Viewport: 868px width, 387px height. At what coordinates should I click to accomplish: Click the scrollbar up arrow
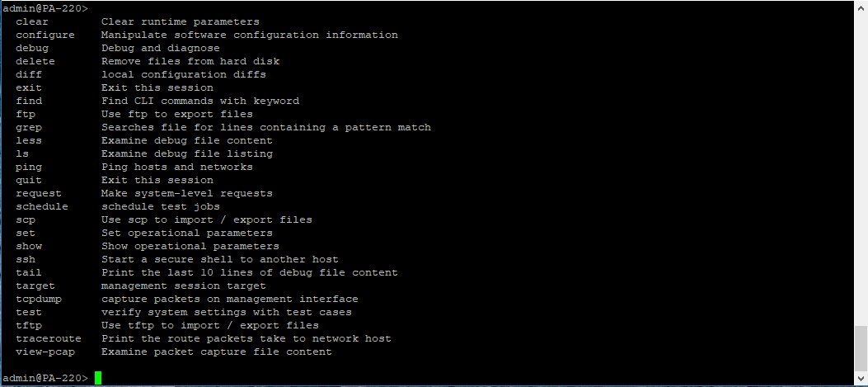click(x=861, y=6)
